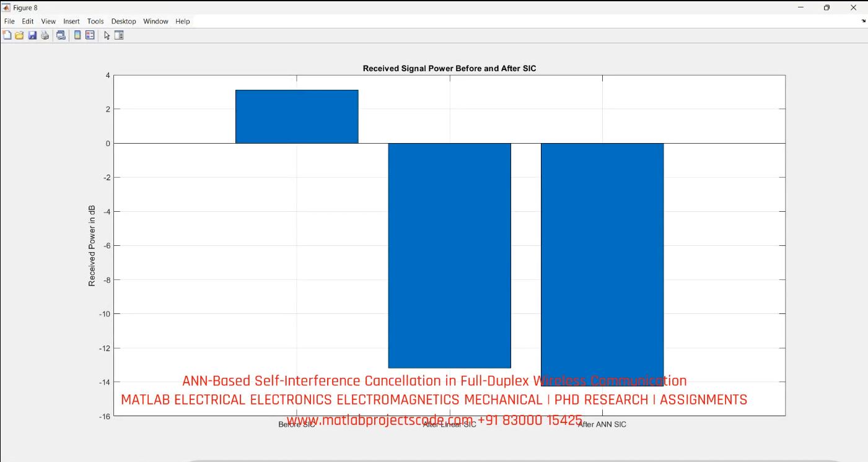Image resolution: width=868 pixels, height=462 pixels.
Task: Click the y-axis tick label '-8'
Action: [107, 280]
